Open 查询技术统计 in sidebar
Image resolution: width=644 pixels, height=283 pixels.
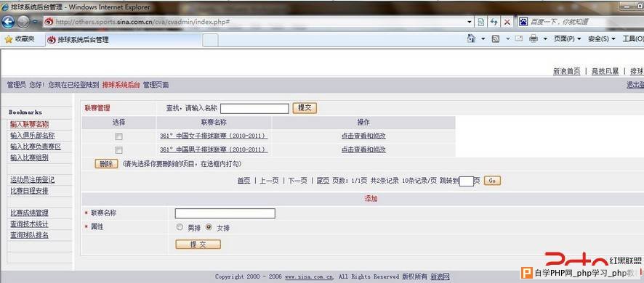(x=29, y=224)
